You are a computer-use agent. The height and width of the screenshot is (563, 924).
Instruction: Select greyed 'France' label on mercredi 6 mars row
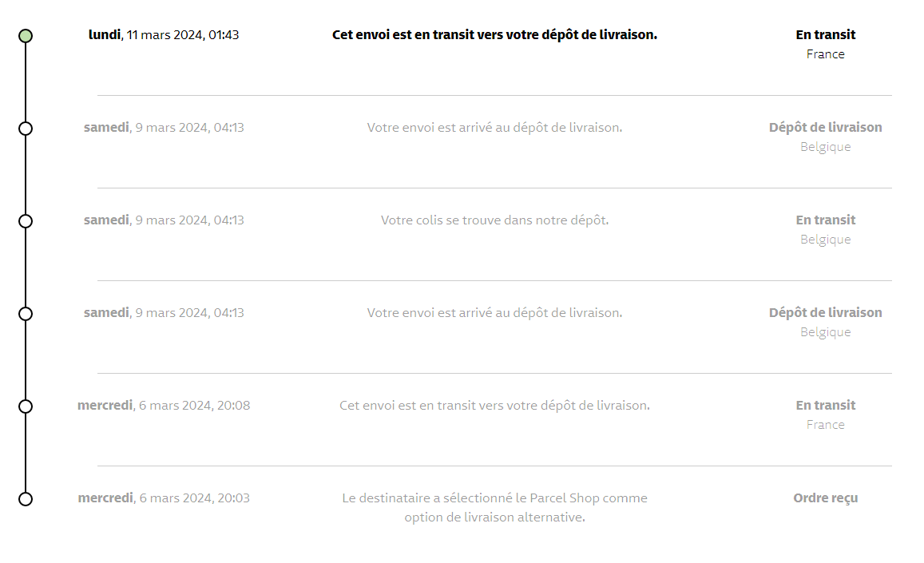coord(825,425)
